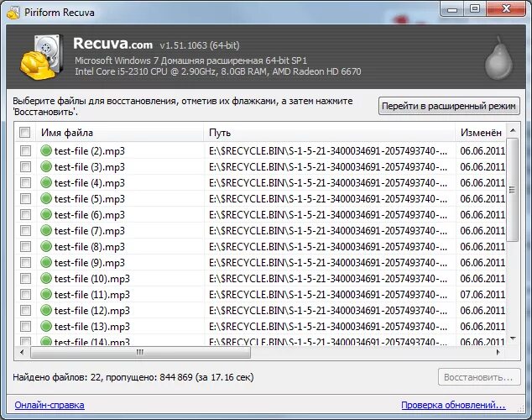Sort by the 'Имя файла' column header
The width and height of the screenshot is (532, 420).
[119, 133]
